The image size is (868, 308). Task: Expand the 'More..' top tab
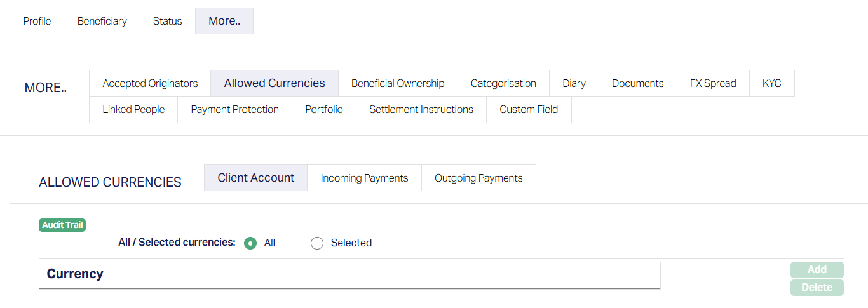[x=224, y=21]
